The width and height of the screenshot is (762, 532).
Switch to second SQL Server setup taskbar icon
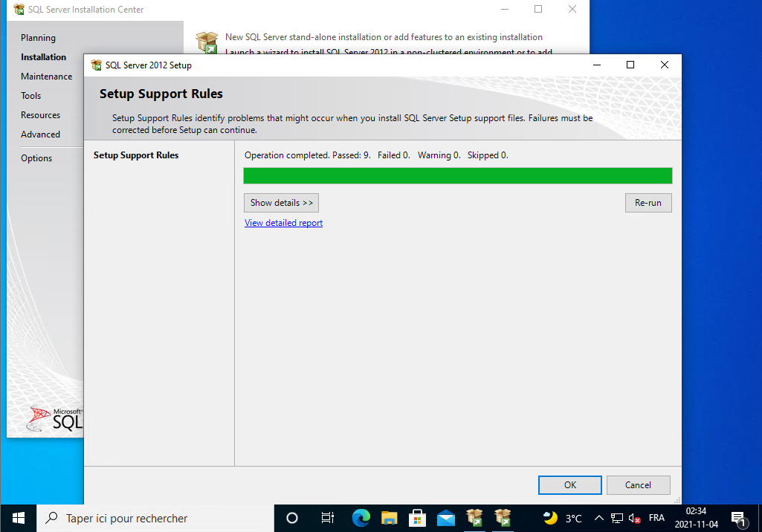(503, 518)
